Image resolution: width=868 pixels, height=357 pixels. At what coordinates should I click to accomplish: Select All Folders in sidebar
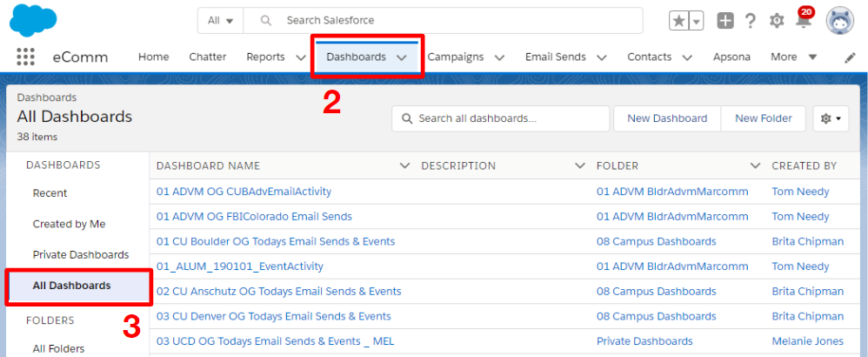pos(58,348)
